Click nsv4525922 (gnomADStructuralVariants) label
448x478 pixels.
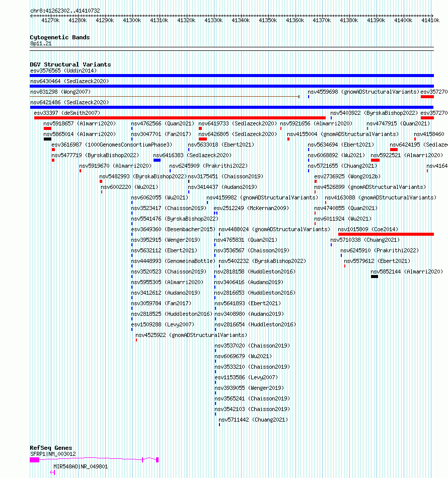click(191, 335)
